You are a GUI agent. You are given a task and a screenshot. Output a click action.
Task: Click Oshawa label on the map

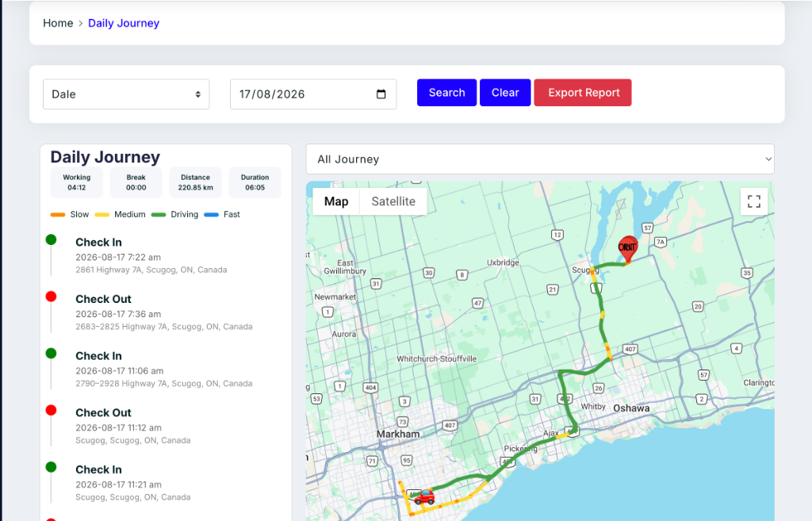631,408
